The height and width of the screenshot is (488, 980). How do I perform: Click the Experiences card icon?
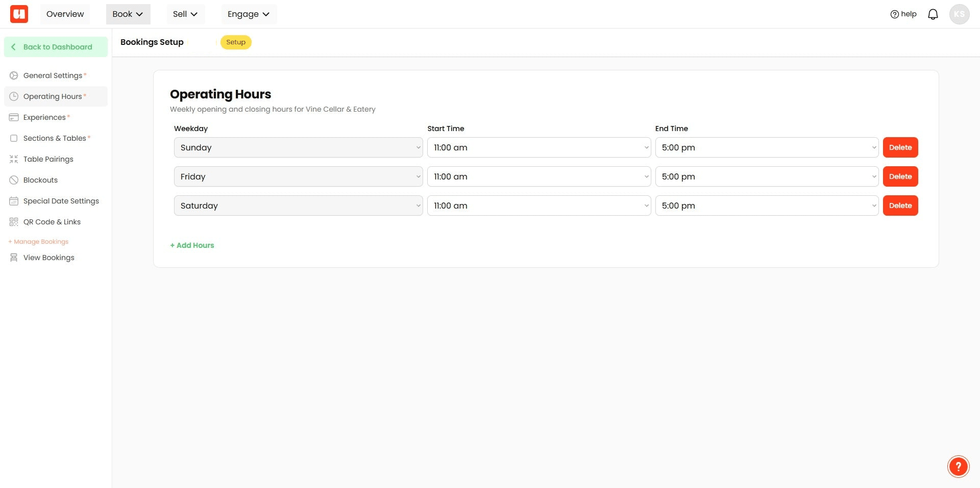coord(14,117)
